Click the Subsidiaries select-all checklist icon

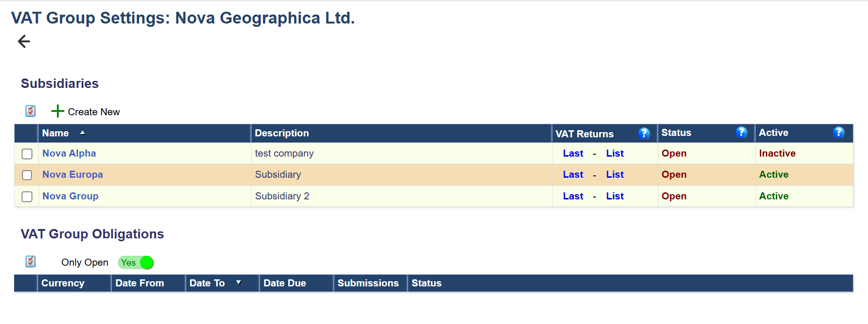pyautogui.click(x=31, y=111)
